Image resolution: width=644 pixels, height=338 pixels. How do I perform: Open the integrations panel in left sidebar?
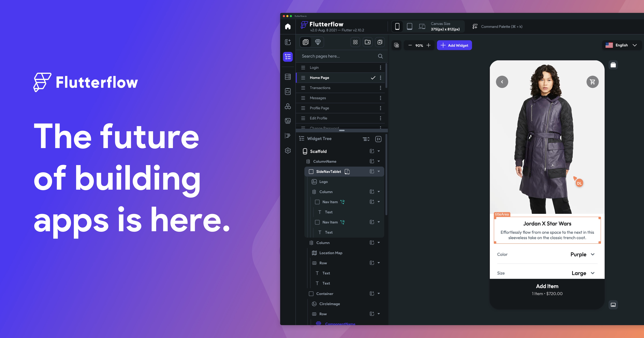pos(288,106)
